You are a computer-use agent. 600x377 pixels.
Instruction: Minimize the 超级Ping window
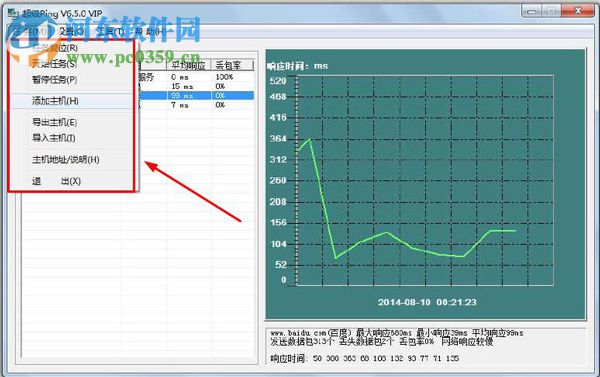(532, 11)
